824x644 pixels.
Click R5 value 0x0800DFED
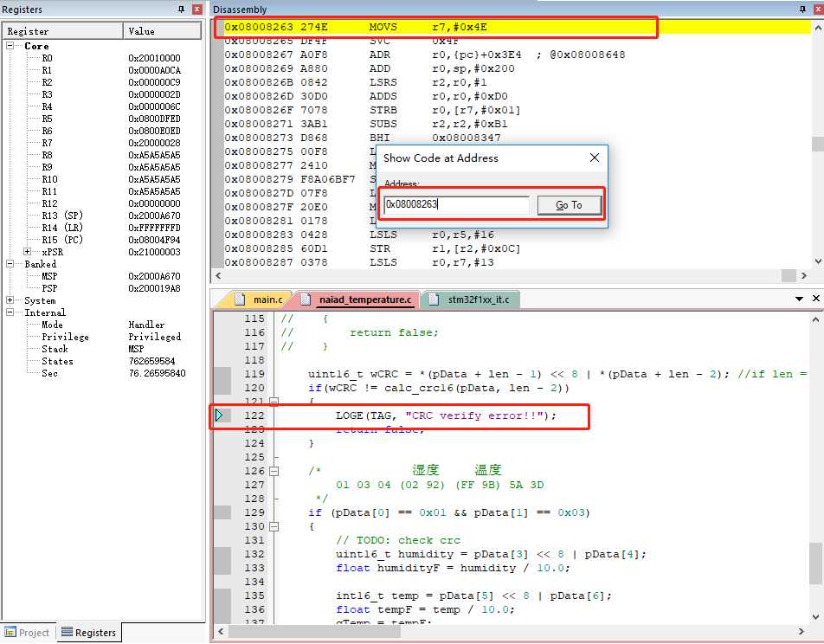click(x=154, y=119)
